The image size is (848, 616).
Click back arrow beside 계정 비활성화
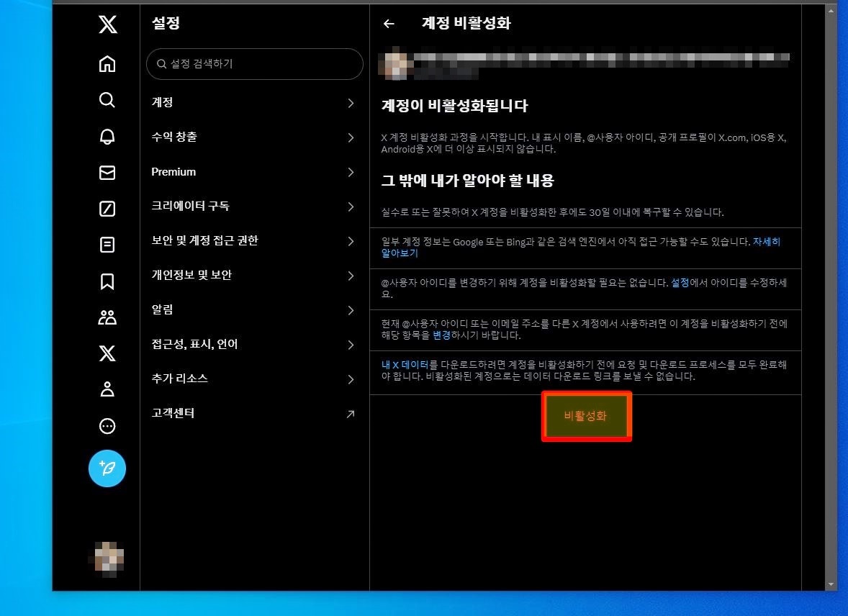tap(389, 23)
